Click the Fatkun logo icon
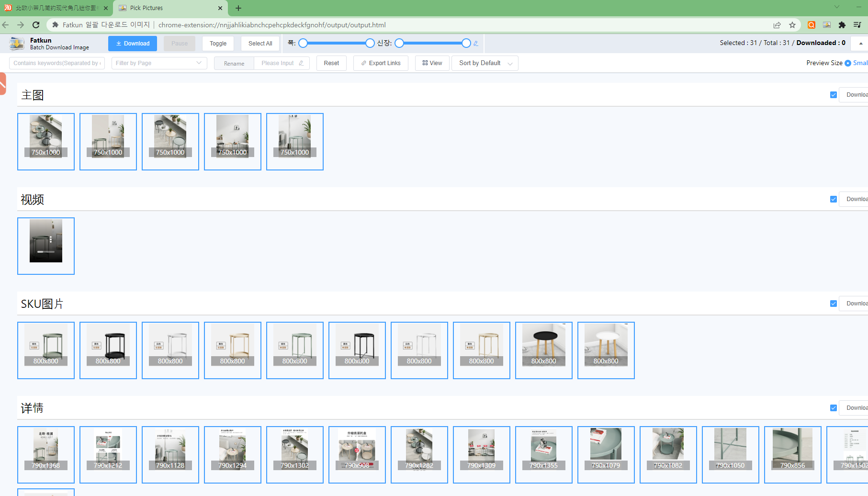Image resolution: width=868 pixels, height=496 pixels. click(x=17, y=44)
